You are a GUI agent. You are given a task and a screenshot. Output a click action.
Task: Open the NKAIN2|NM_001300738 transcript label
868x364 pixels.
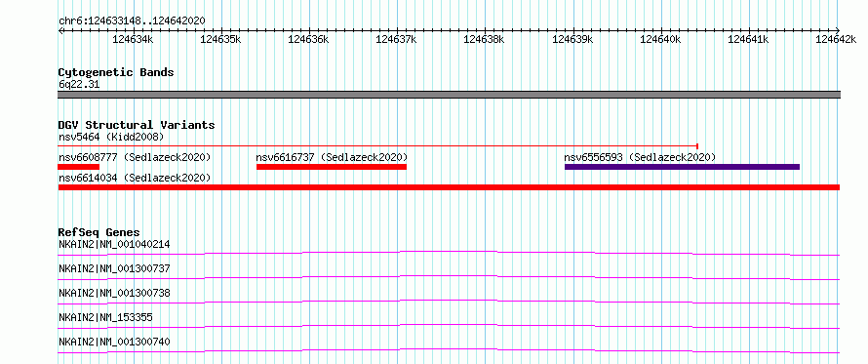coord(114,293)
